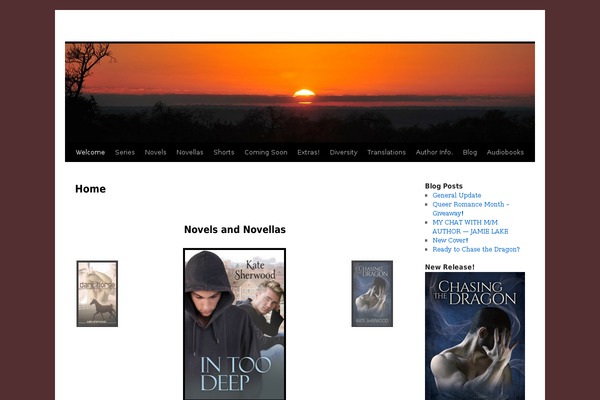This screenshot has width=600, height=400.
Task: Click the Dark Horse book thumbnail
Action: coord(97,294)
